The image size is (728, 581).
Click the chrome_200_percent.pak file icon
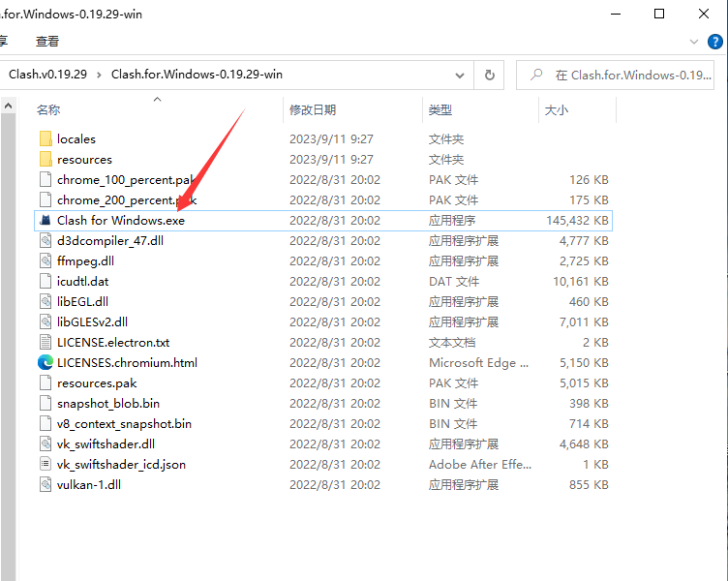point(45,200)
